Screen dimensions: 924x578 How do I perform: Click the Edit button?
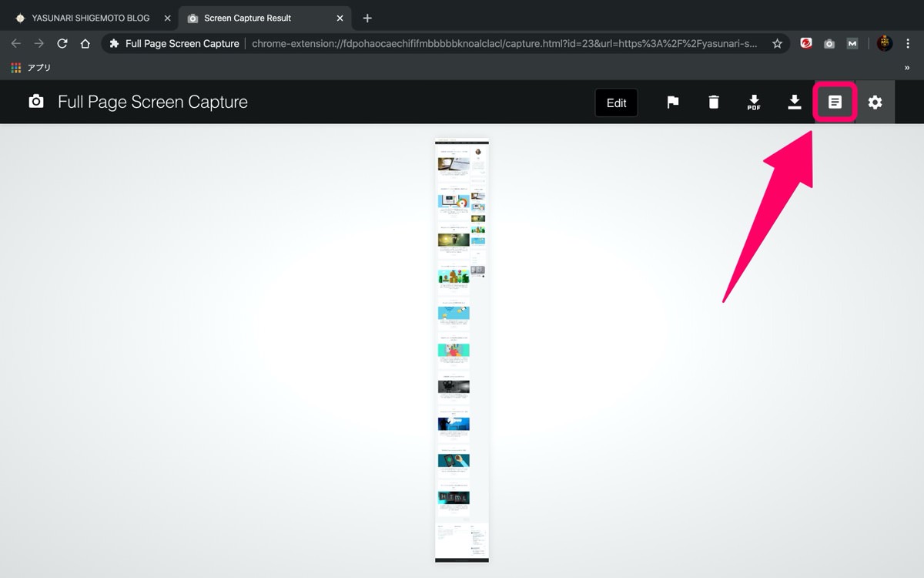(x=617, y=102)
